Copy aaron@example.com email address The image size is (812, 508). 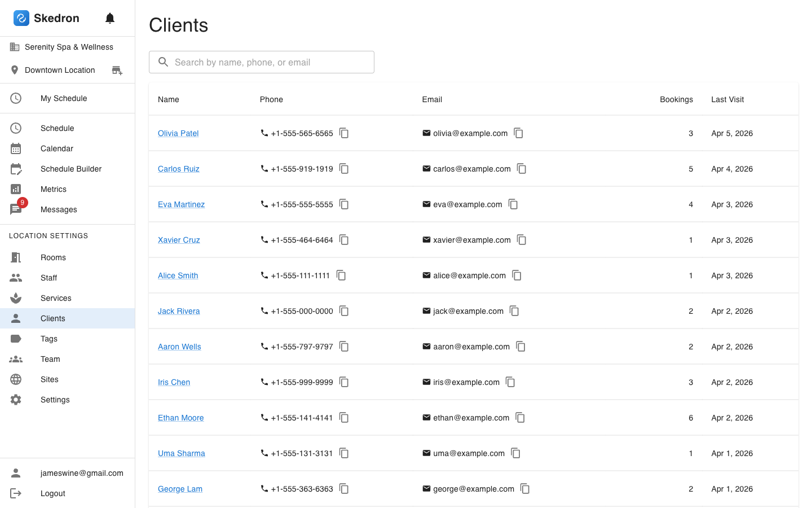pos(520,347)
